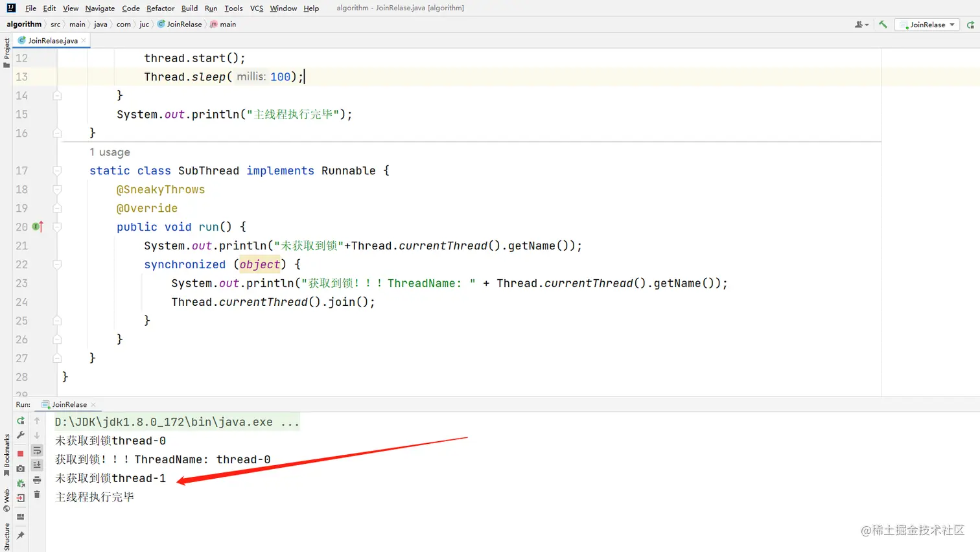Click the highlighted object variable in synchronized
The width and height of the screenshot is (980, 552).
pyautogui.click(x=259, y=264)
